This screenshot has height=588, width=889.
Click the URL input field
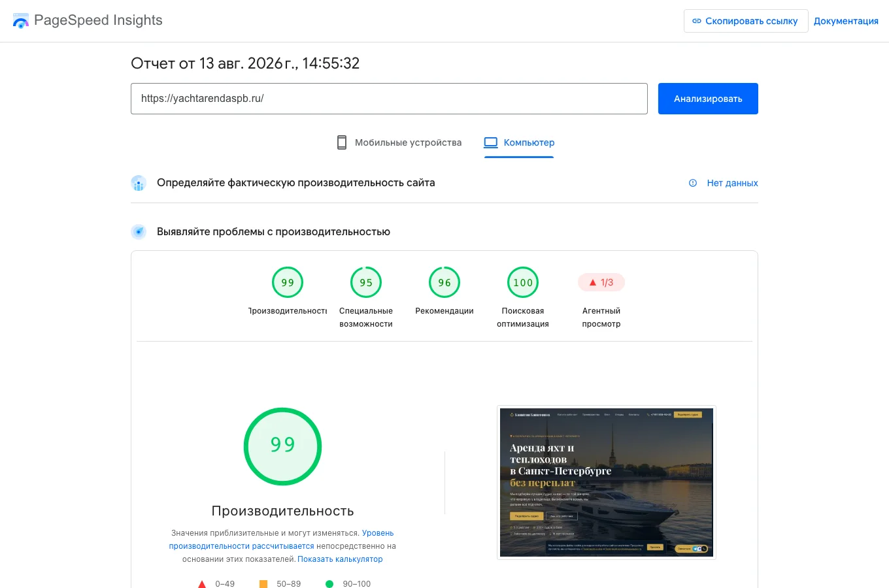click(x=389, y=99)
